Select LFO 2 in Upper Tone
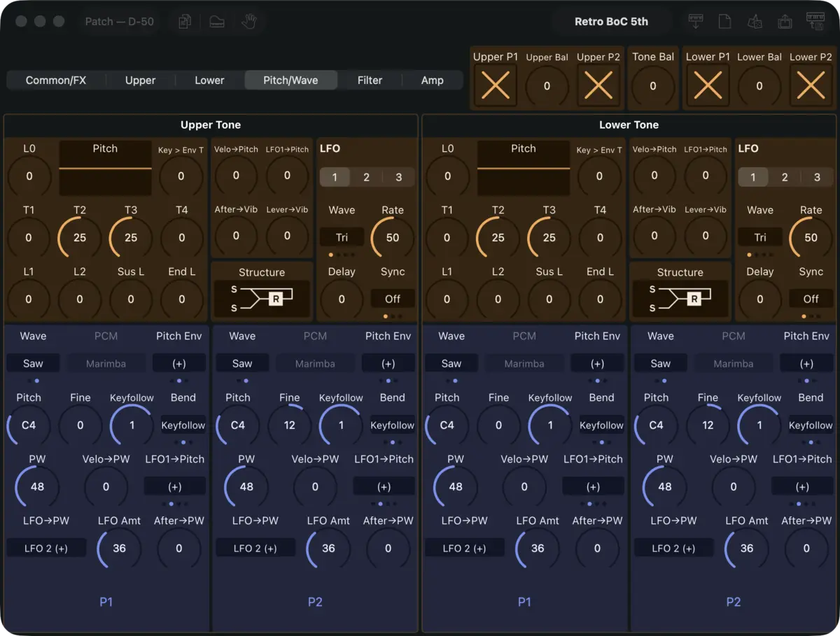Viewport: 840px width, 636px height. coord(366,177)
